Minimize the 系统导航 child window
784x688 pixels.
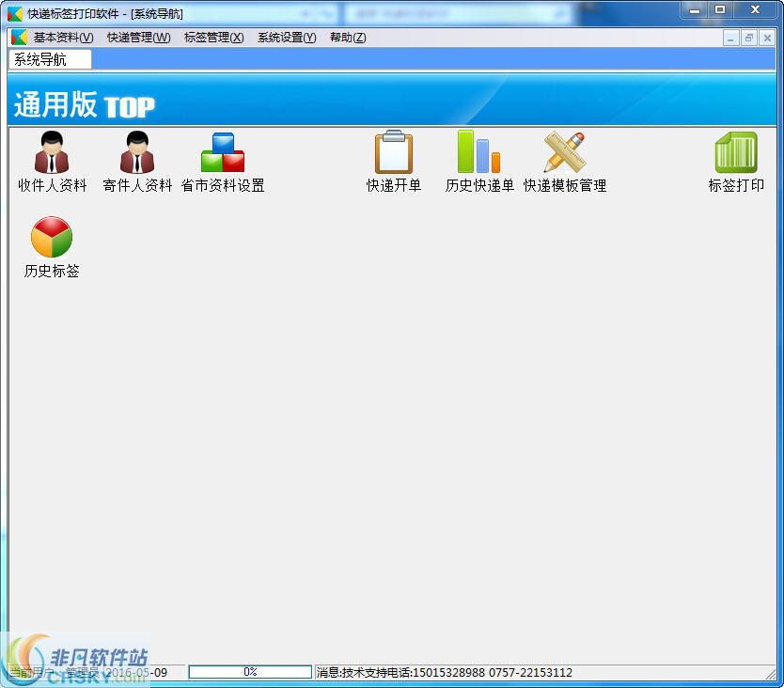(731, 38)
